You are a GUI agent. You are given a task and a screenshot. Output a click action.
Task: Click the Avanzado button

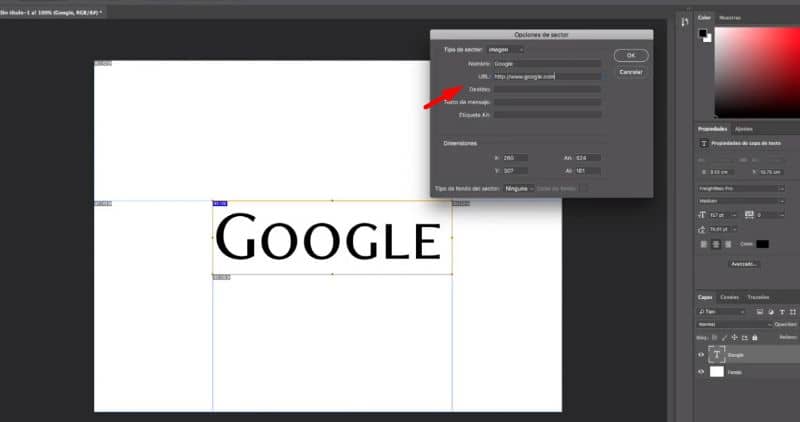point(744,264)
